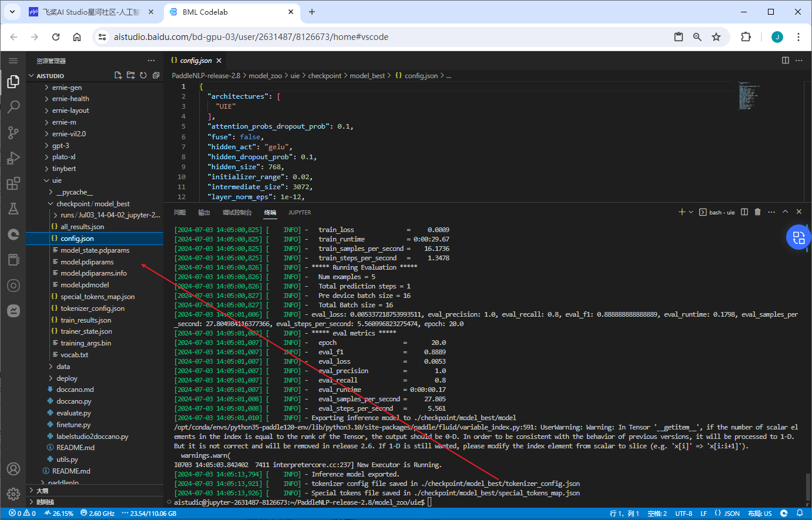Collapse the AISTUDIO explorer section

coord(32,76)
